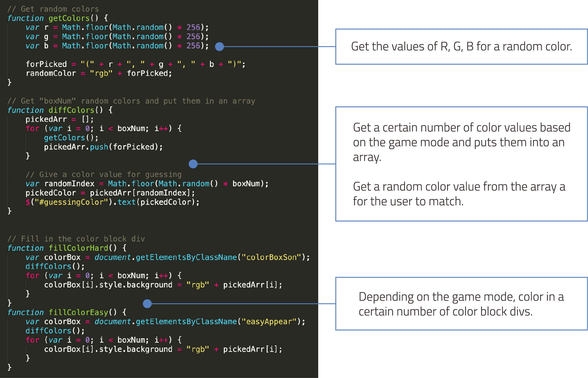Viewport: 588px width, 378px height.
Task: Click '// Give a color value for guessing' comment
Action: 104,175
